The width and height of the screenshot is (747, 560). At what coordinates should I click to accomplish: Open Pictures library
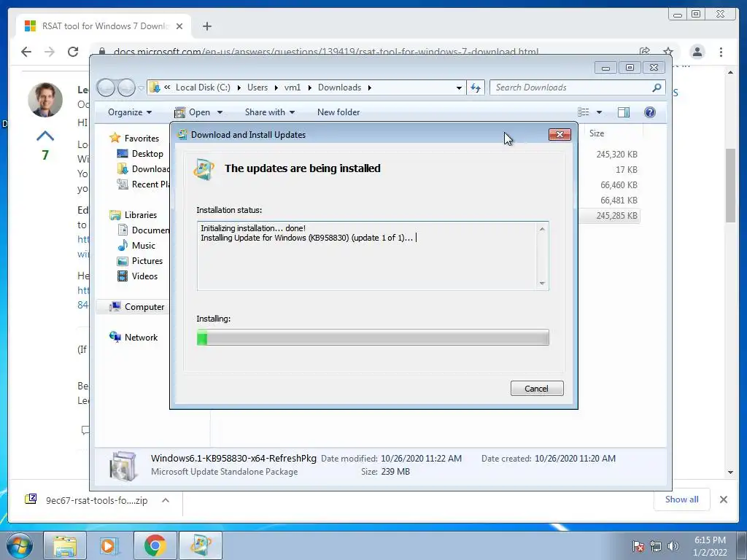[x=147, y=261]
